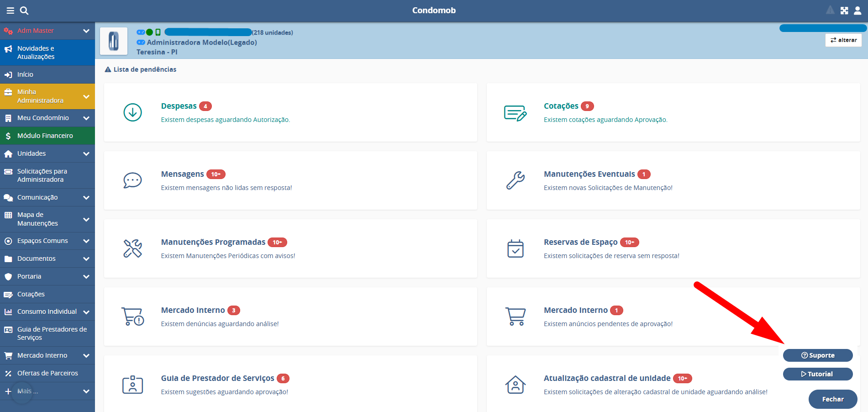The width and height of the screenshot is (868, 412).
Task: Select Cotações in the sidebar
Action: tap(31, 294)
